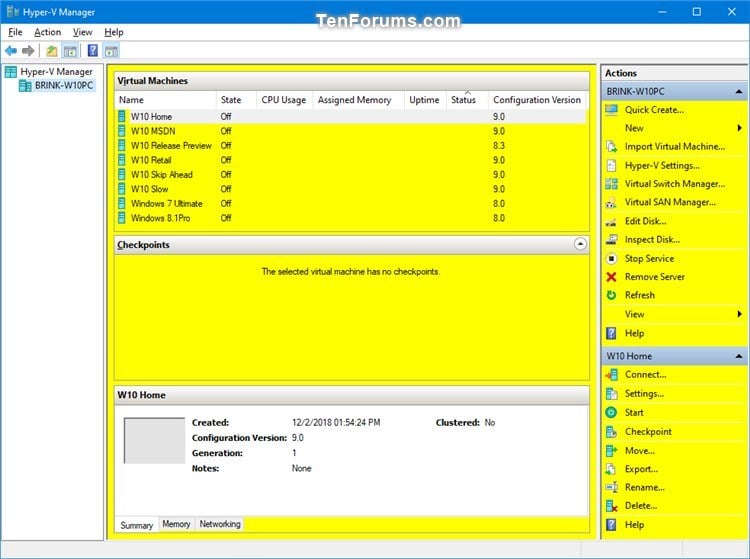Select the W10 Retail virtual machine
Viewport: 750px width, 559px height.
[352, 160]
